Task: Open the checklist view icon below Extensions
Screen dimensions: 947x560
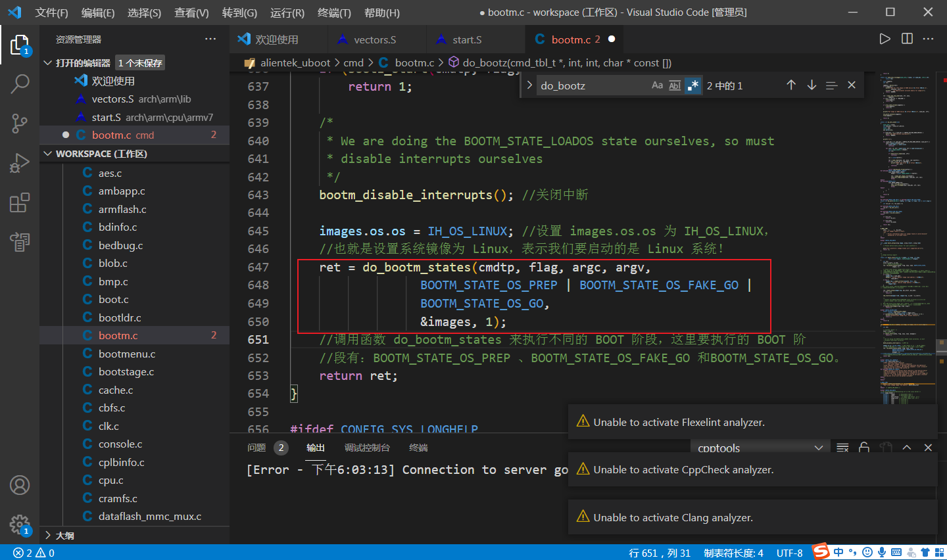Action: [20, 242]
